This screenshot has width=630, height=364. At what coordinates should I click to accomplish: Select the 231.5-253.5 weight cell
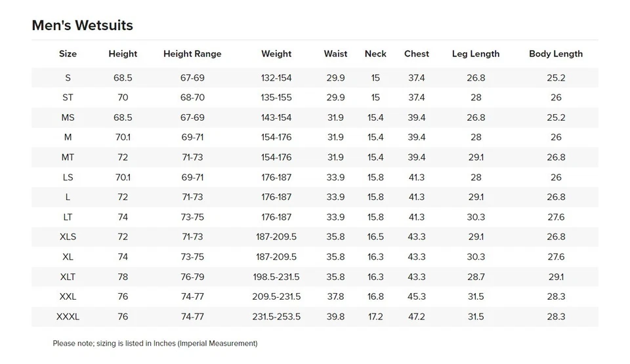(276, 317)
